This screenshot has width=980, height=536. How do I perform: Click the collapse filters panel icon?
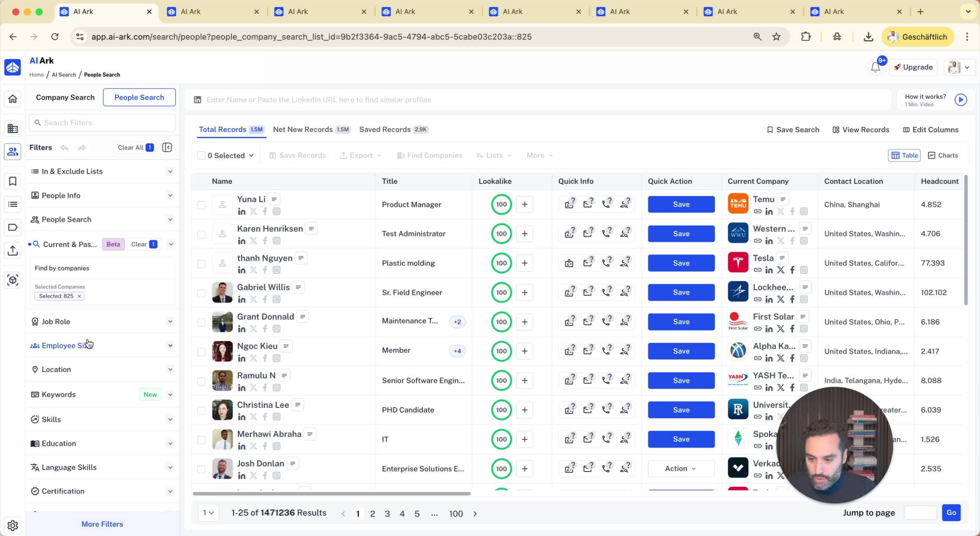[x=167, y=147]
